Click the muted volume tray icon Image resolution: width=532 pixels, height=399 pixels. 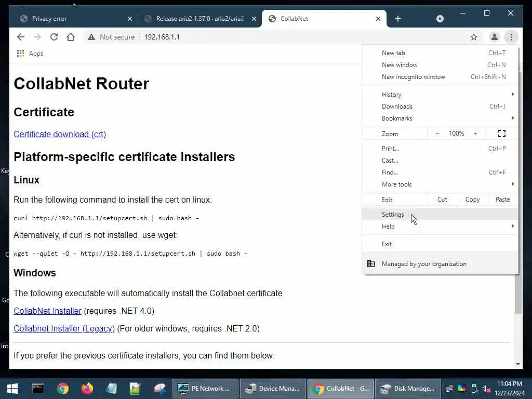point(486,389)
